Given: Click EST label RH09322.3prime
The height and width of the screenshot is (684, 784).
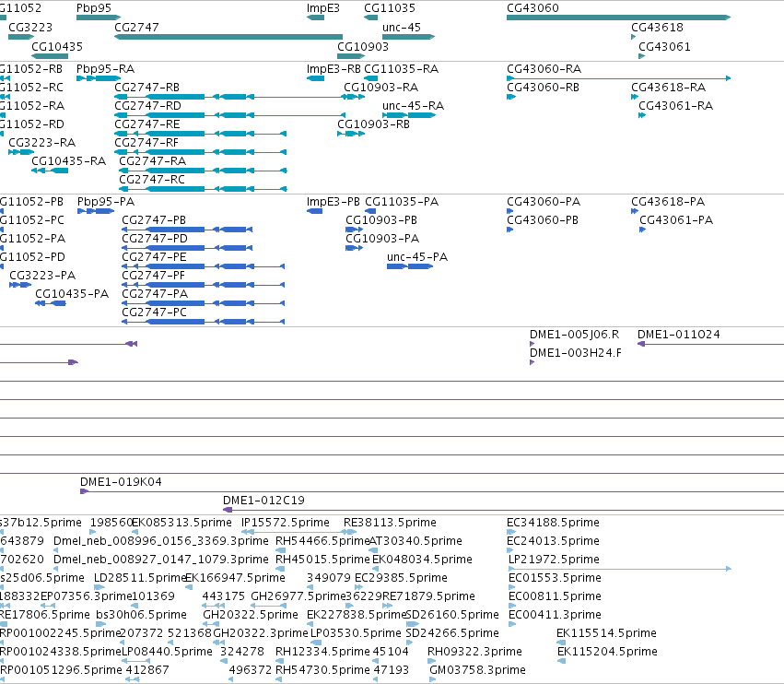Looking at the screenshot, I should point(474,652).
